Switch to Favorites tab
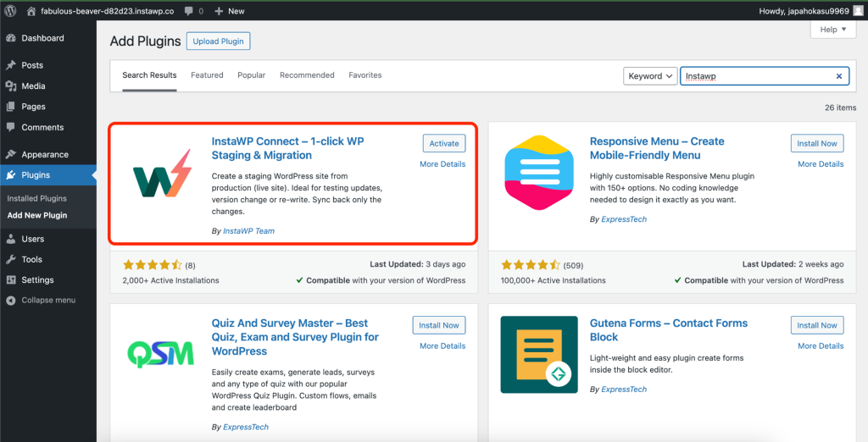Screen dimensions: 868x442 [364, 75]
